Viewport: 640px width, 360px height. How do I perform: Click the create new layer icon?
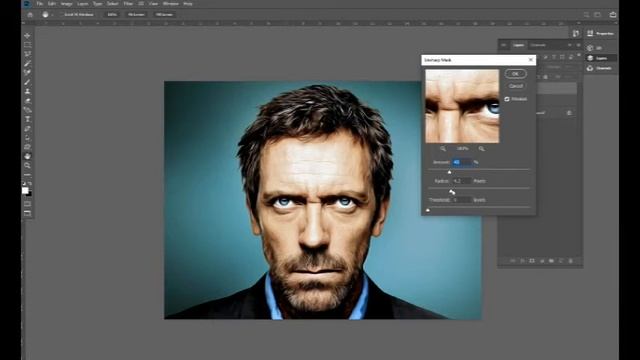pos(561,261)
